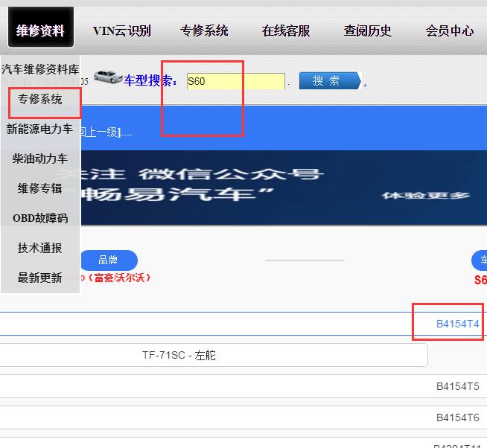487x448 pixels.
Task: Open 在线客服 page
Action: (x=286, y=31)
